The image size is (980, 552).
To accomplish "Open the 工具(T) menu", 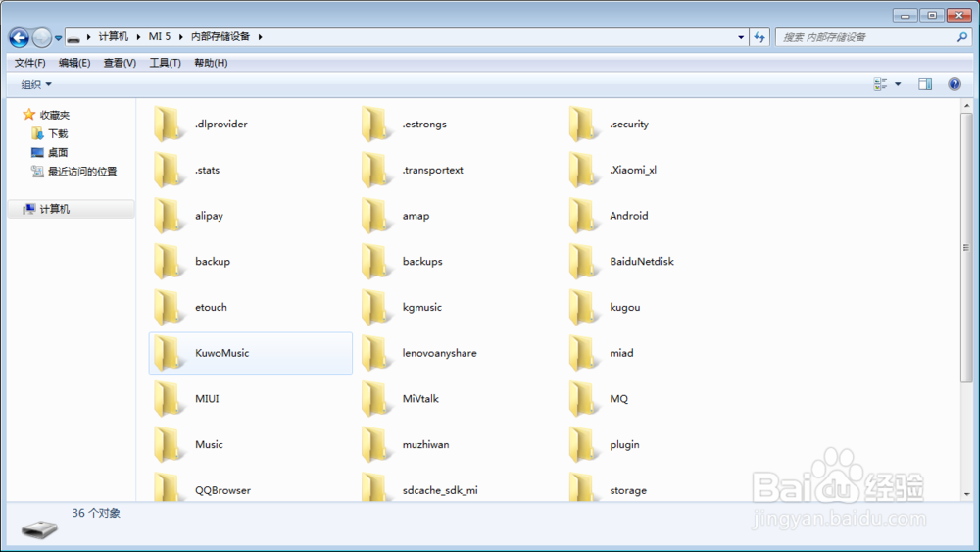I will pos(165,63).
